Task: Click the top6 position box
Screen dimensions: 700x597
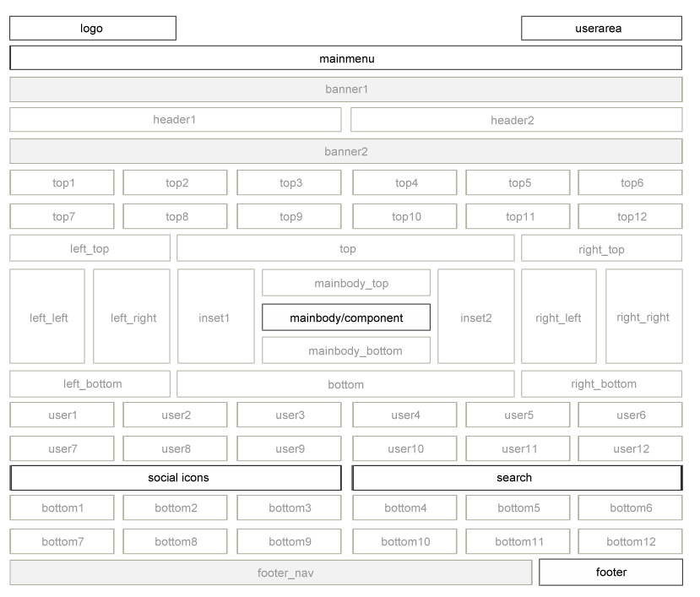Action: click(x=631, y=182)
